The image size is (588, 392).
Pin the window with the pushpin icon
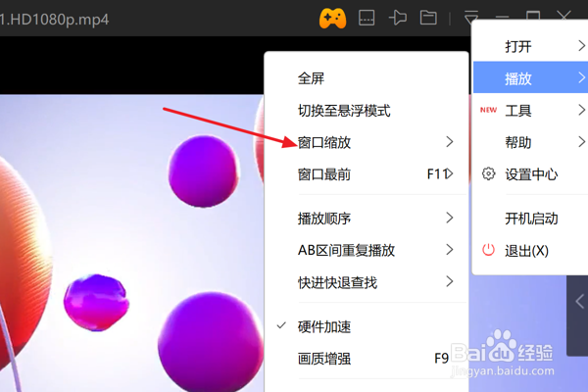click(x=398, y=18)
